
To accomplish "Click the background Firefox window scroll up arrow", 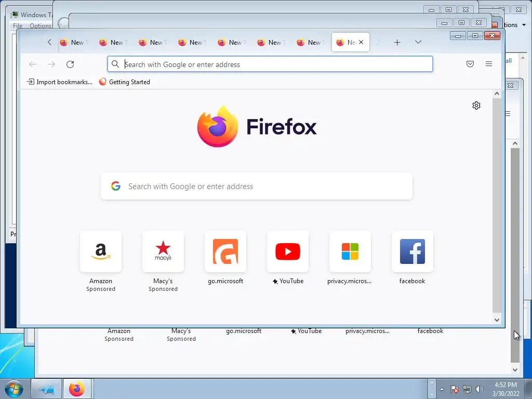I will tap(515, 143).
